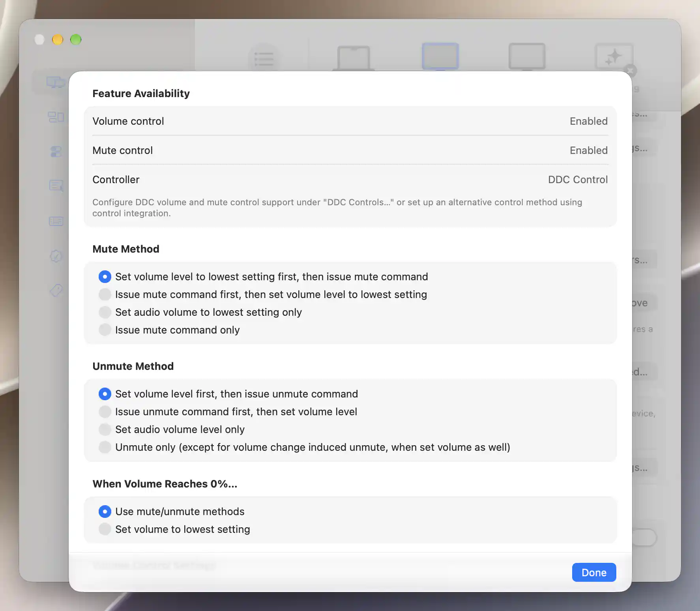This screenshot has height=611, width=700.
Task: Click the 'Controller' row label
Action: coord(116,180)
